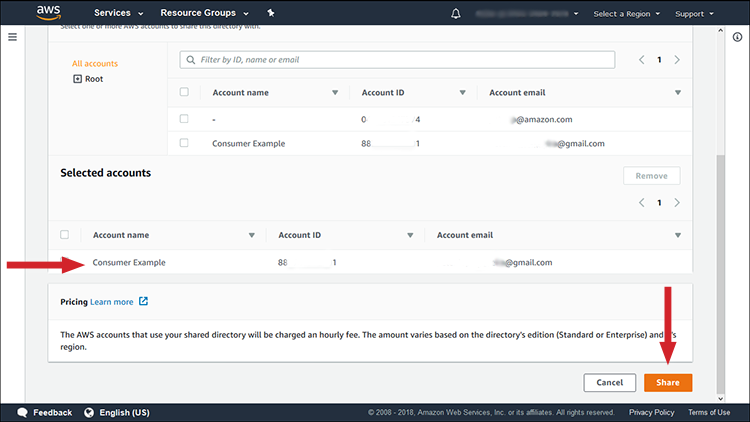Viewport: 750px width, 422px height.
Task: Click the external link icon beside Learn more
Action: 143,301
